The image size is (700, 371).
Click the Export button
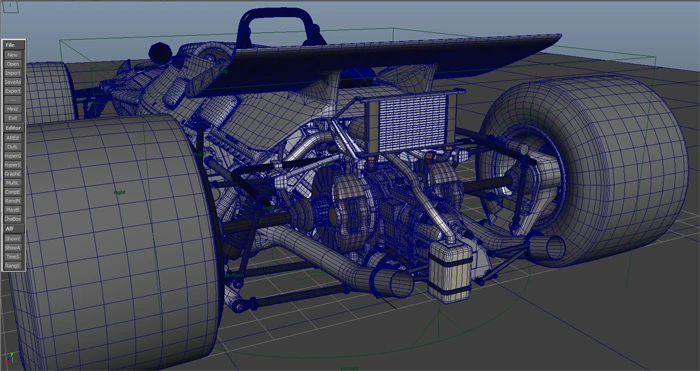click(x=12, y=91)
